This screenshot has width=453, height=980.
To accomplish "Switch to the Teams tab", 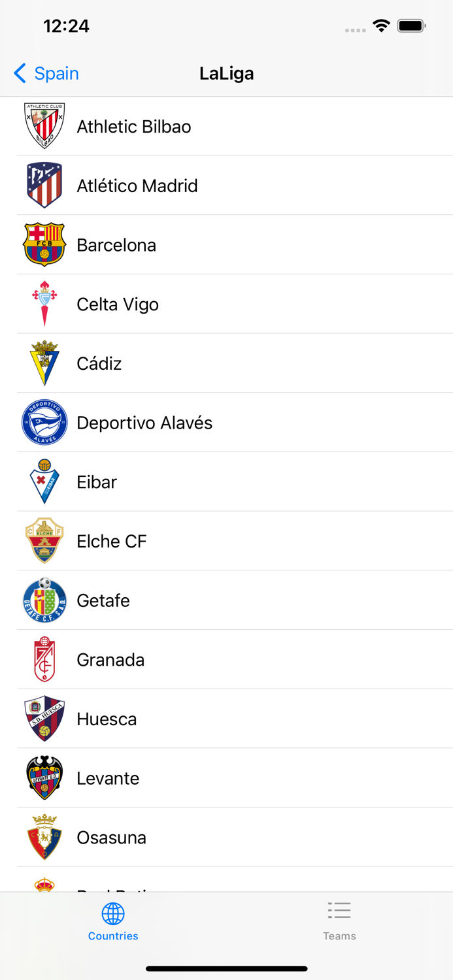I will (x=339, y=920).
